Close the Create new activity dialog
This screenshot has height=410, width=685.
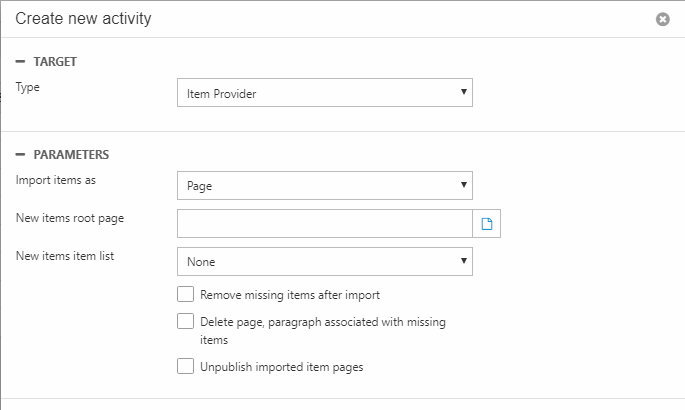coord(662,19)
